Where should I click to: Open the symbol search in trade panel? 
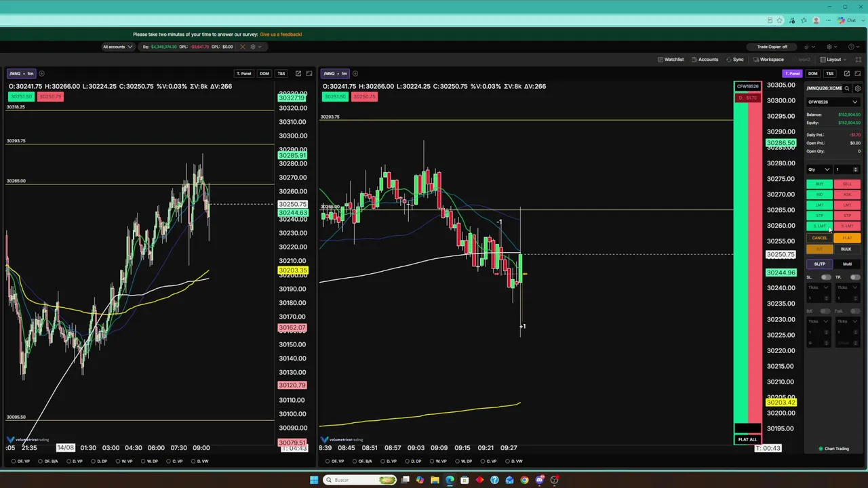tap(847, 88)
